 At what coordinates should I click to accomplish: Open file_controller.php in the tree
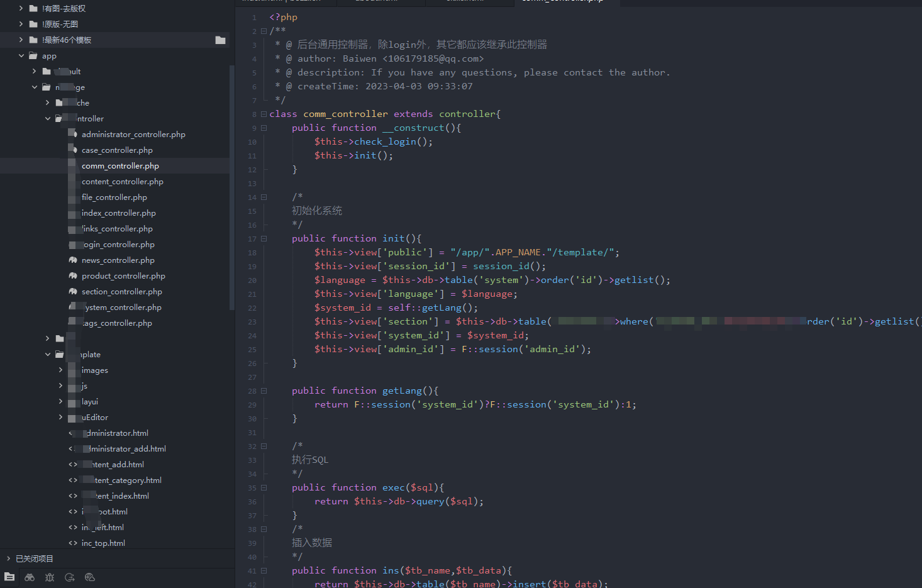(114, 197)
